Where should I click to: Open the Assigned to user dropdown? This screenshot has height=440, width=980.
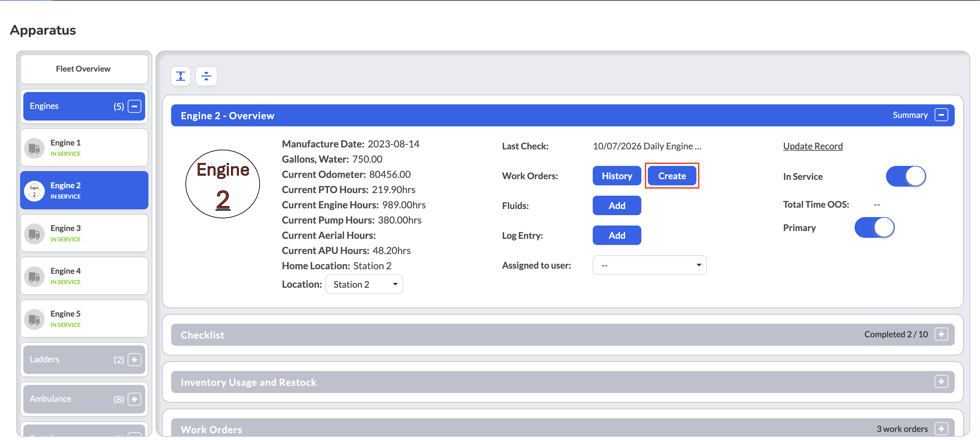pos(649,265)
